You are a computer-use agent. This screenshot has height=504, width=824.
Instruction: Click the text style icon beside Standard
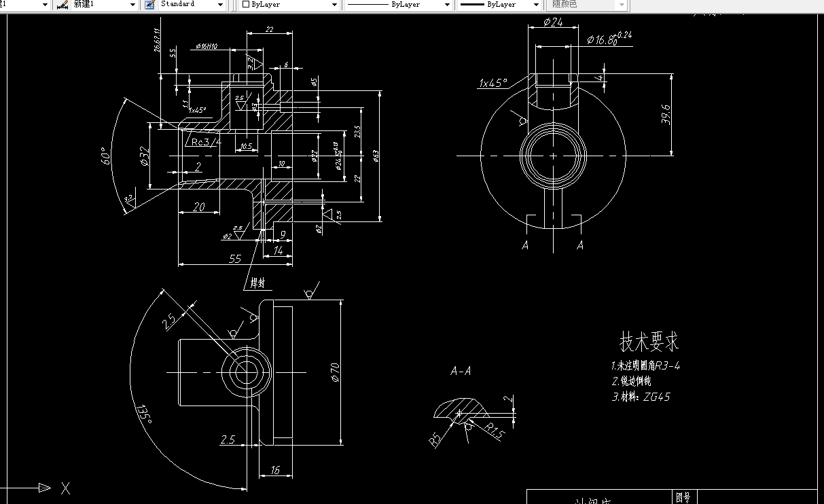[x=149, y=5]
